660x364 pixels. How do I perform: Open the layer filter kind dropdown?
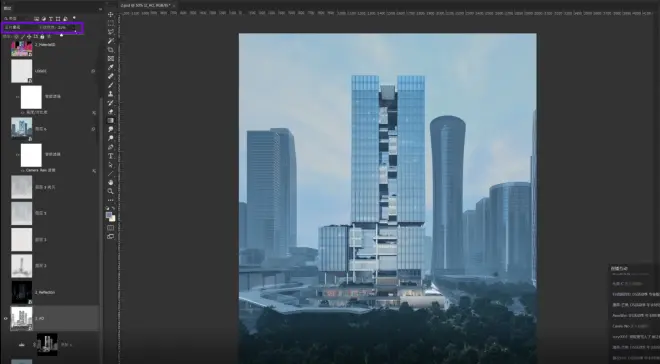pos(17,19)
